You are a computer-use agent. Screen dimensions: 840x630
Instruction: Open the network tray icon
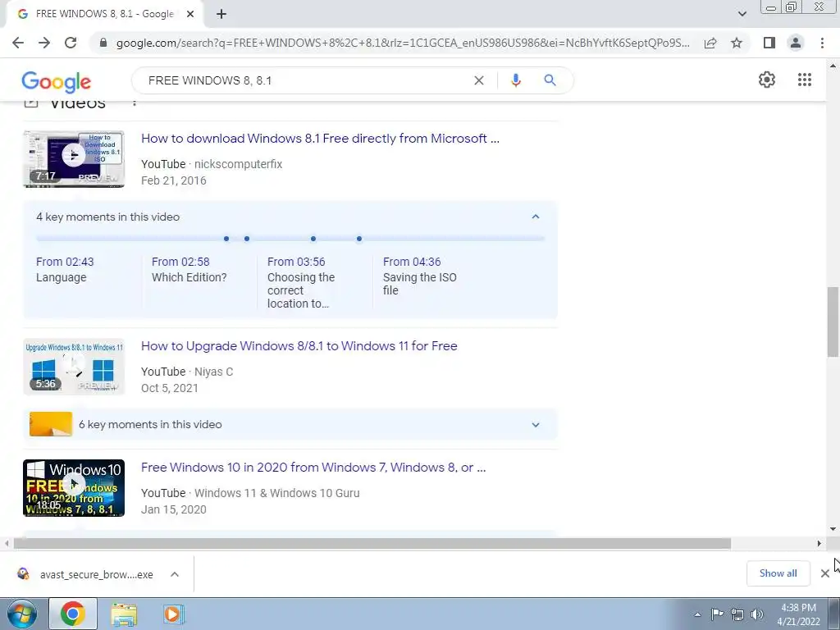[x=737, y=614]
